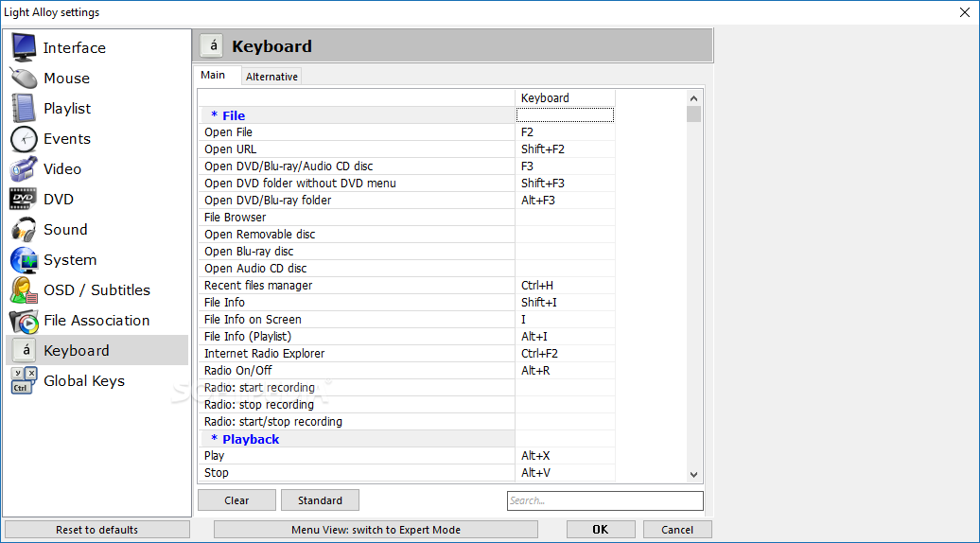Click the Standard button
Image resolution: width=980 pixels, height=543 pixels.
pos(320,500)
